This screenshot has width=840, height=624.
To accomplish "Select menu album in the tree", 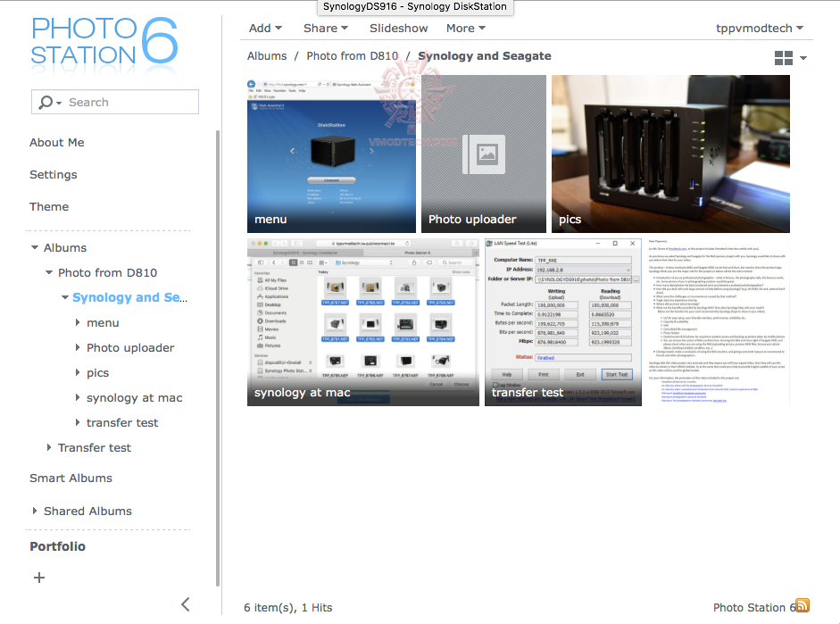I will (x=103, y=322).
